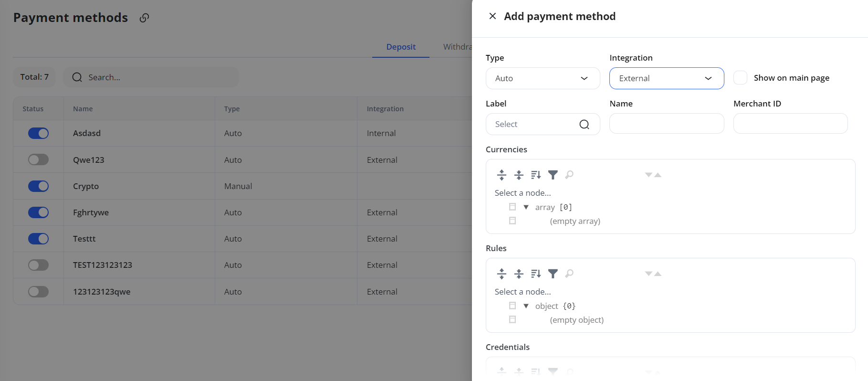This screenshot has height=381, width=868.
Task: Click the Fghrtywe name cell
Action: 139,212
